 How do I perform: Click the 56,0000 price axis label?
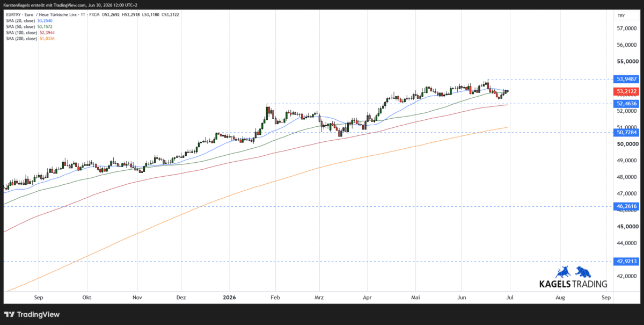click(x=627, y=45)
